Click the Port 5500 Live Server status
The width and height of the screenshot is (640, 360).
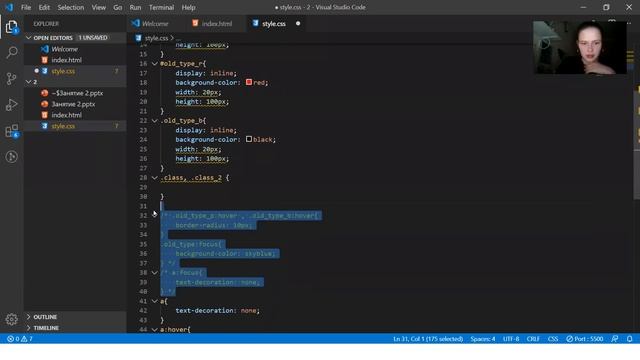click(x=584, y=339)
